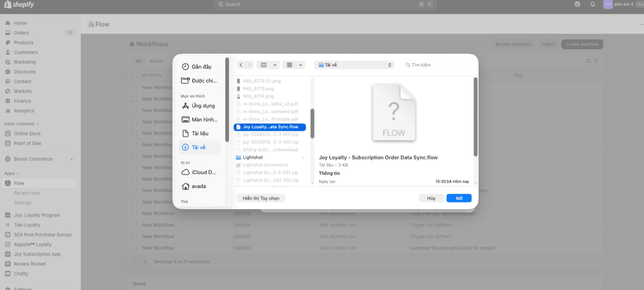Click Import button in Workflows
This screenshot has width=644, height=290.
click(x=548, y=44)
